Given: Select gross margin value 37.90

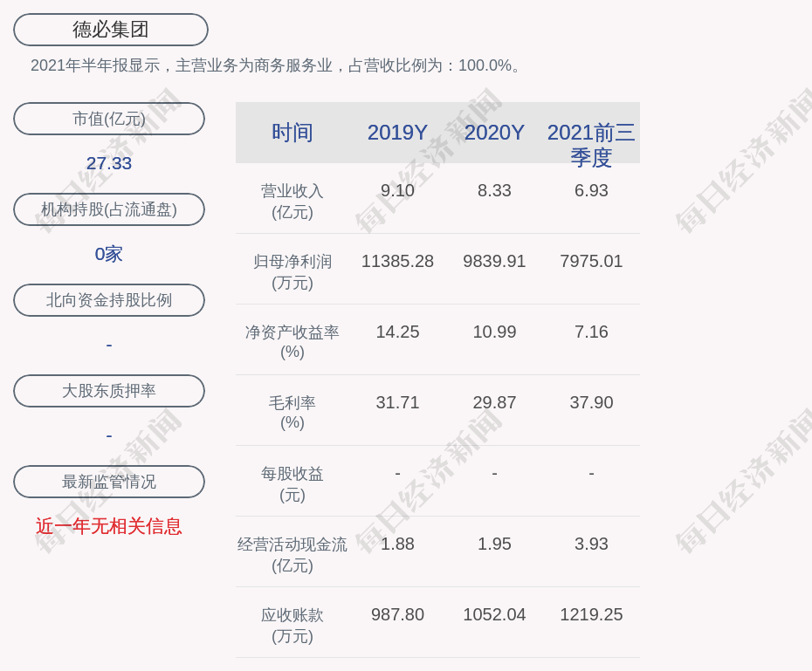Looking at the screenshot, I should tap(591, 402).
